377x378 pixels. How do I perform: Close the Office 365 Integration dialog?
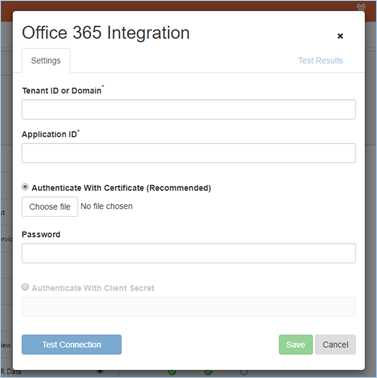pos(340,36)
